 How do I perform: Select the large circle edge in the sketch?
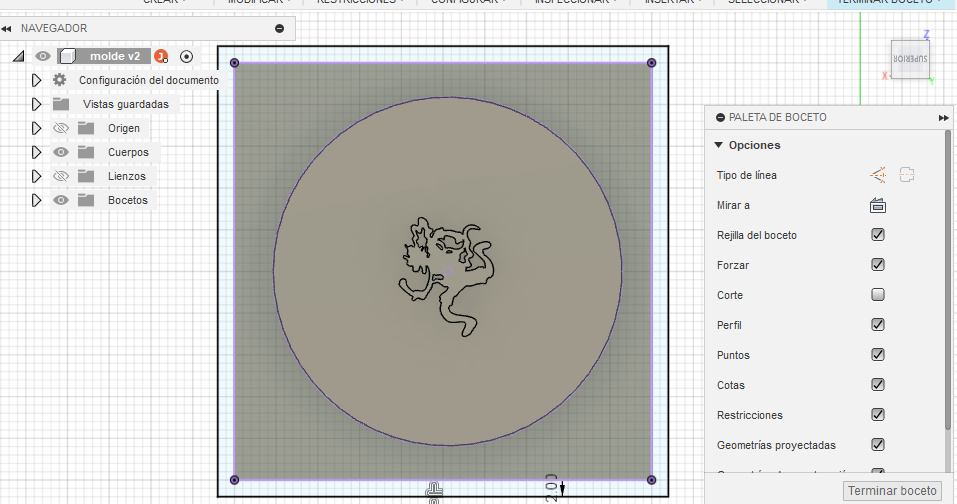coord(447,97)
